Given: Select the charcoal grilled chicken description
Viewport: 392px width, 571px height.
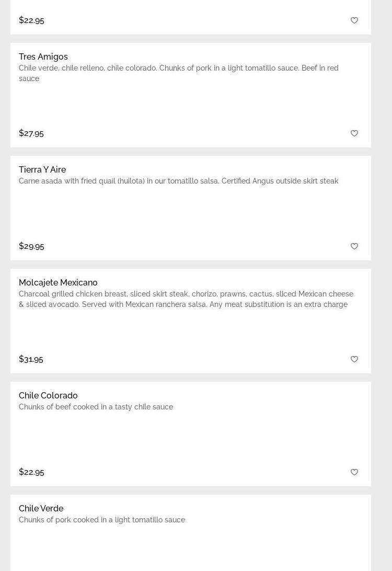Looking at the screenshot, I should (x=186, y=299).
